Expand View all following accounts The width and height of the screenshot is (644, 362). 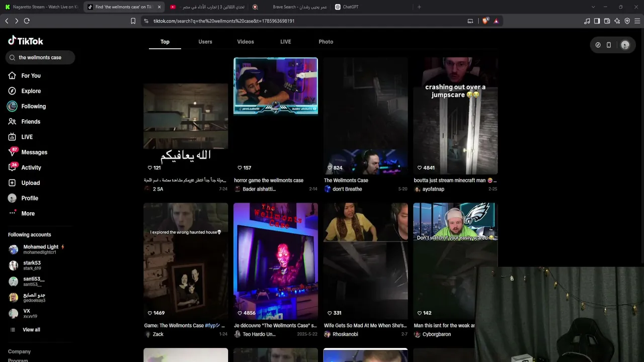click(x=31, y=330)
